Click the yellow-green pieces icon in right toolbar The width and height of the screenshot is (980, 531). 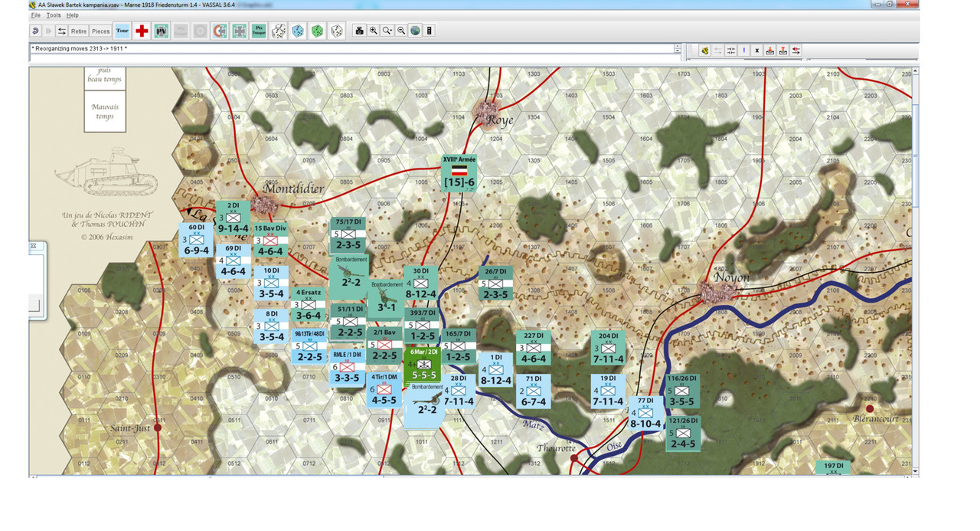pyautogui.click(x=704, y=51)
